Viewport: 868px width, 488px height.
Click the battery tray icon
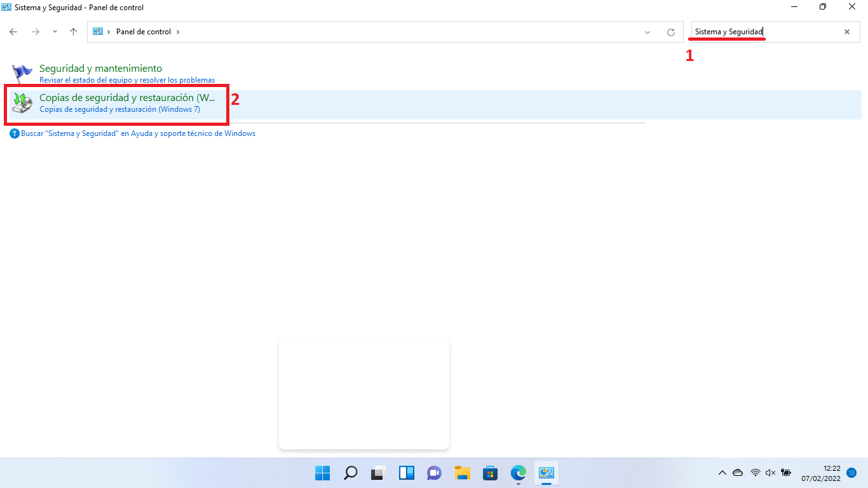click(x=786, y=473)
